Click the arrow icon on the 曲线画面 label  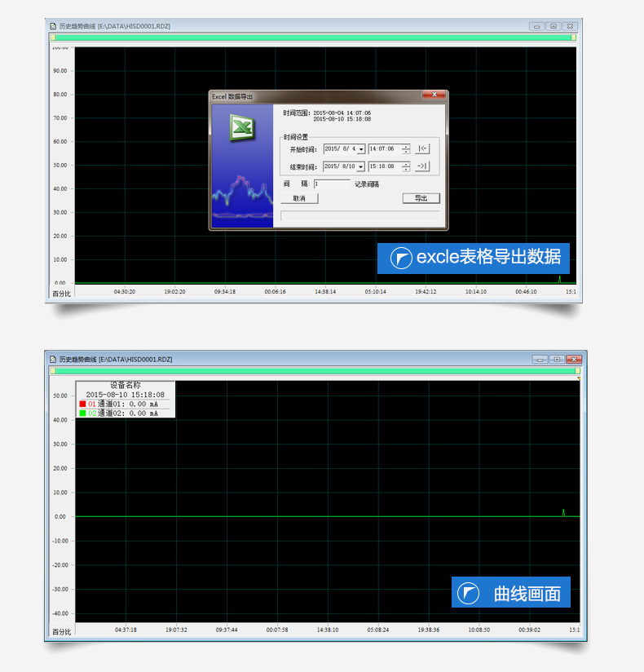[469, 594]
